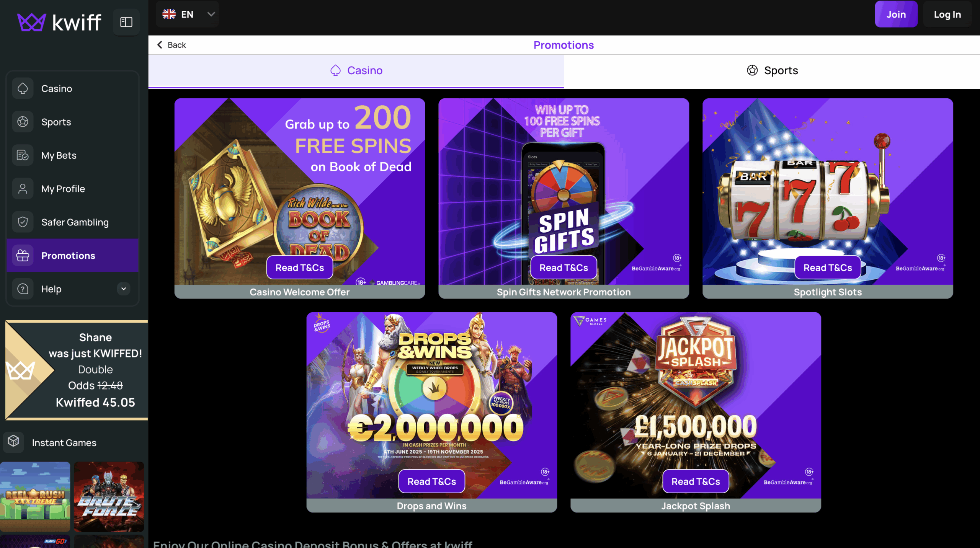Toggle the sidebar collapse panel icon
This screenshot has height=548, width=980.
tap(126, 22)
